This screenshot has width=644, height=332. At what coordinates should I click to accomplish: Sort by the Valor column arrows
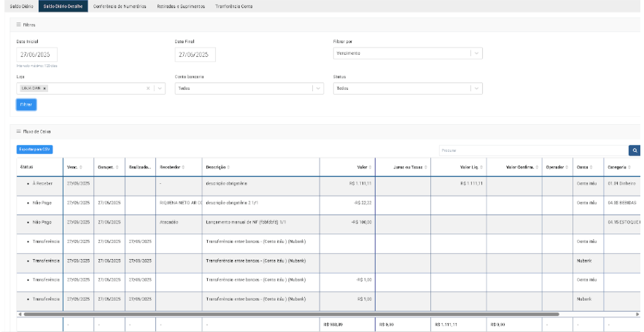pyautogui.click(x=370, y=167)
